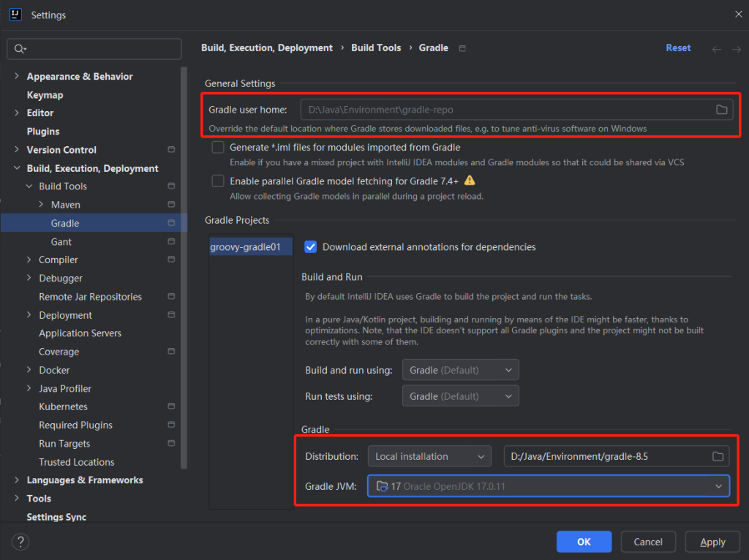Click the Reset link
749x560 pixels.
point(678,48)
